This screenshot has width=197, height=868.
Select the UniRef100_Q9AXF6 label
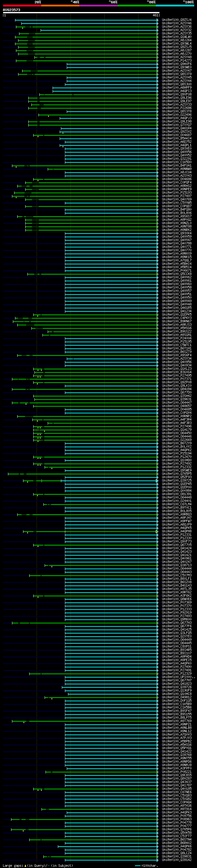176,64
